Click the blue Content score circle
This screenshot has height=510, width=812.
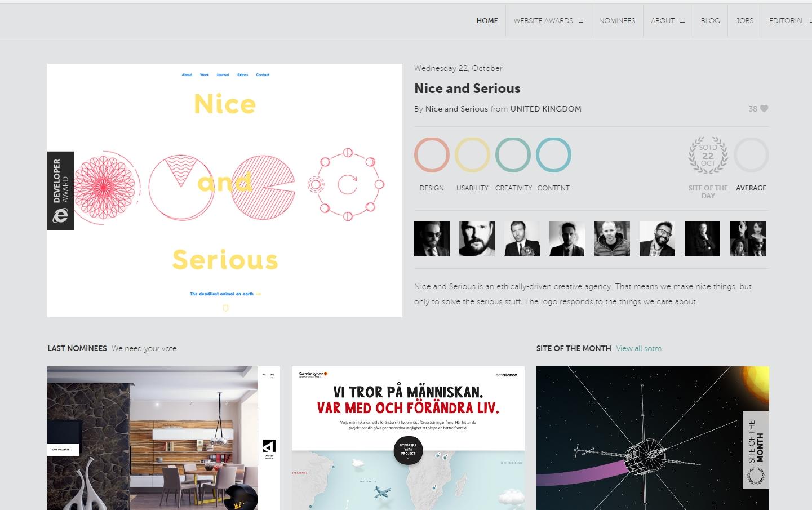pyautogui.click(x=553, y=155)
